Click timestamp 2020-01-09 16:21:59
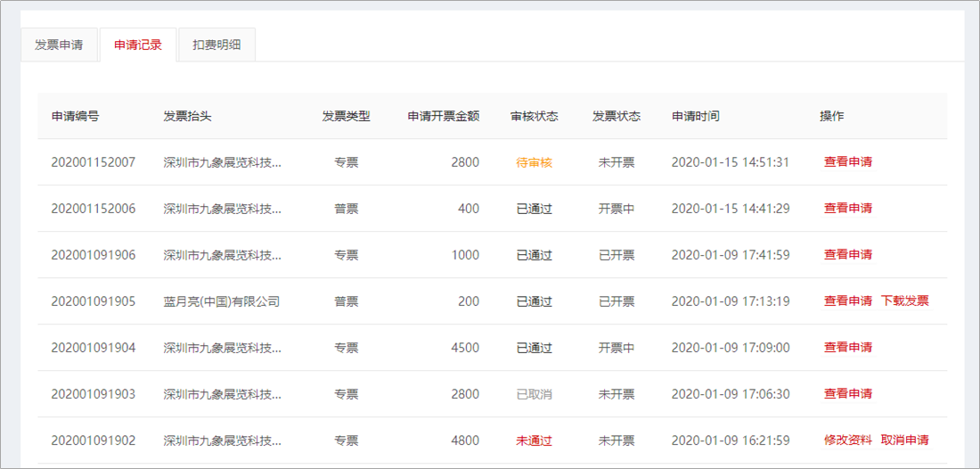Image resolution: width=980 pixels, height=469 pixels. tap(731, 440)
